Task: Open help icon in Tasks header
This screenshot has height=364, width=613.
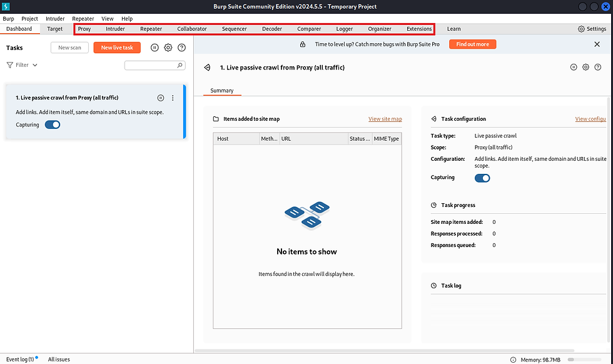Action: pos(181,48)
